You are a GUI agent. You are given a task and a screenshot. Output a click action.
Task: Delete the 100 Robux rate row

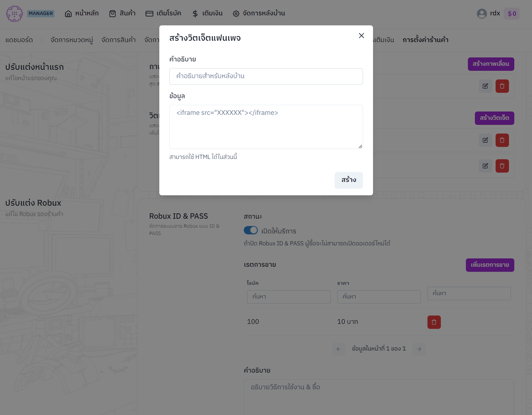coord(434,322)
